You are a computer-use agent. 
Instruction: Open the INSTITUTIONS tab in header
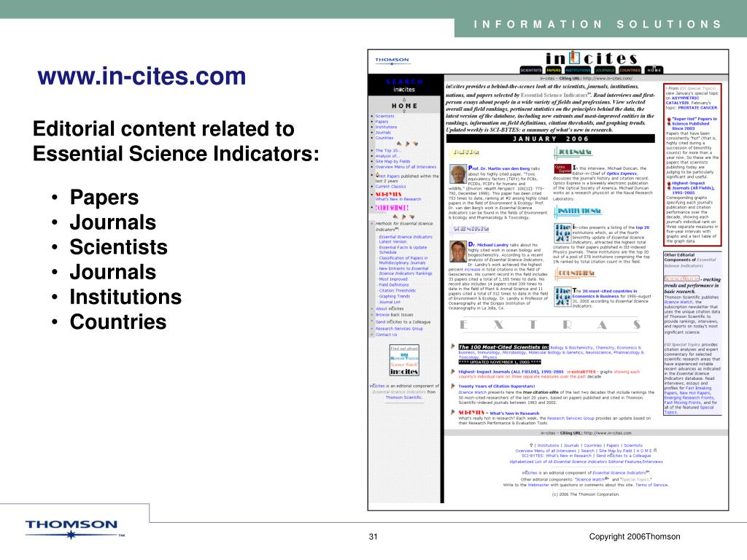[578, 70]
